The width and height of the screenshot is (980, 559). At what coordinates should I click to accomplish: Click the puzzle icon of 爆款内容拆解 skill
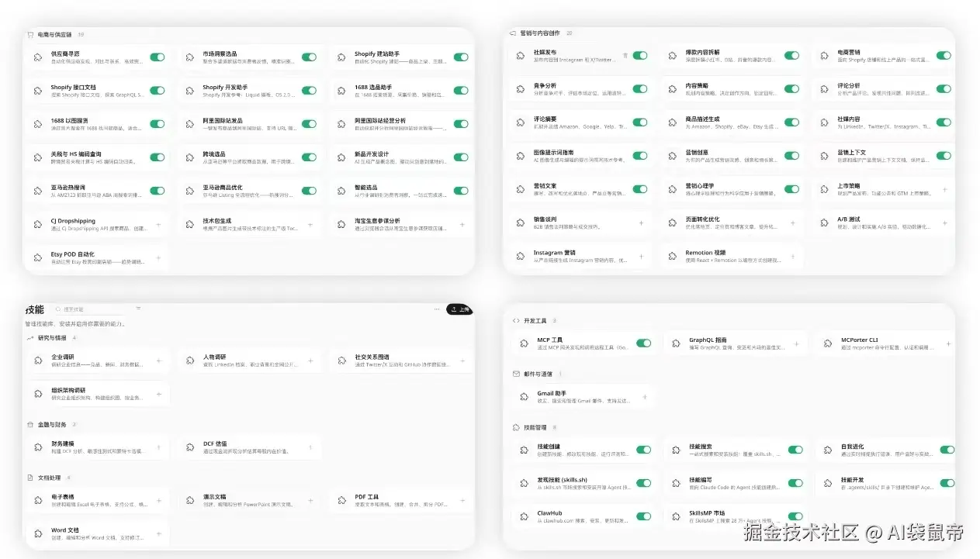[673, 57]
